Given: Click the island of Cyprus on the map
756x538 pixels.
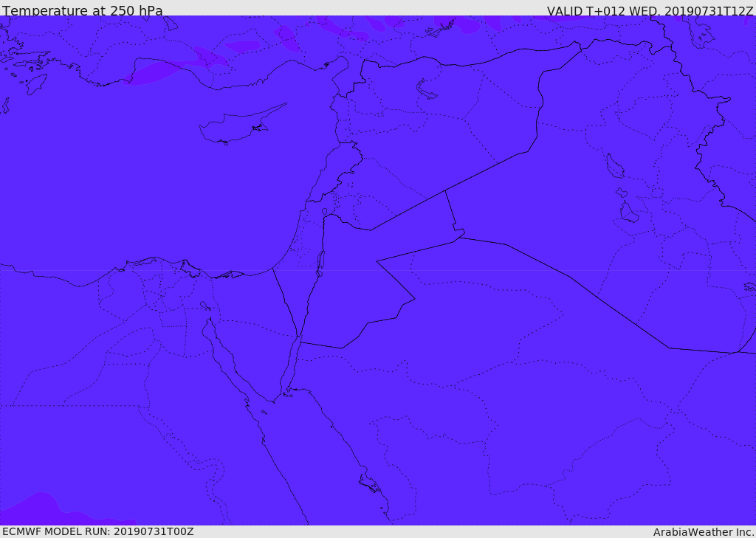Looking at the screenshot, I should (238, 126).
